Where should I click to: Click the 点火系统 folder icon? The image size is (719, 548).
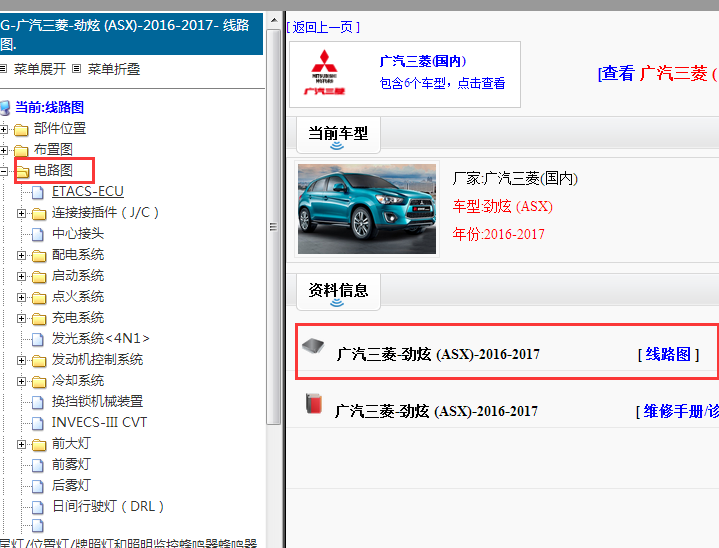(39, 298)
